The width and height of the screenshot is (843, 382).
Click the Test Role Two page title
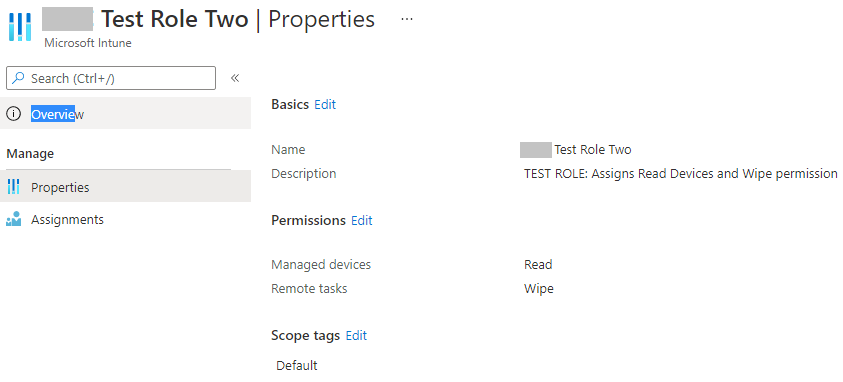point(175,19)
